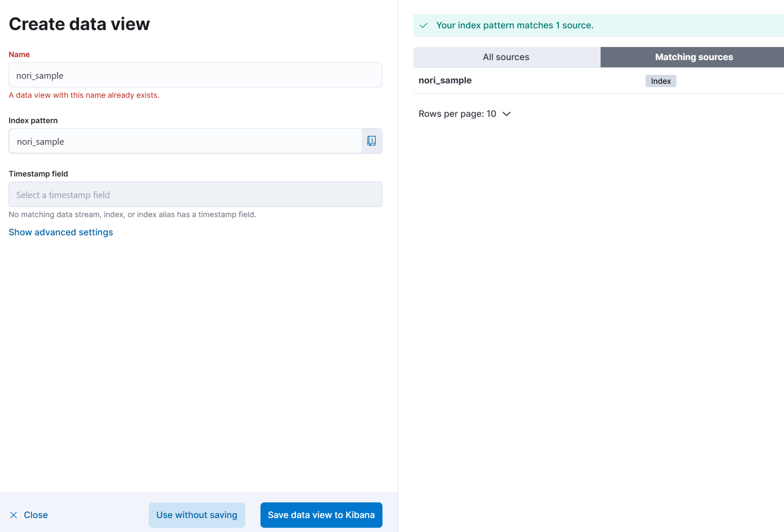
Task: Click the index pattern matches message
Action: (515, 25)
